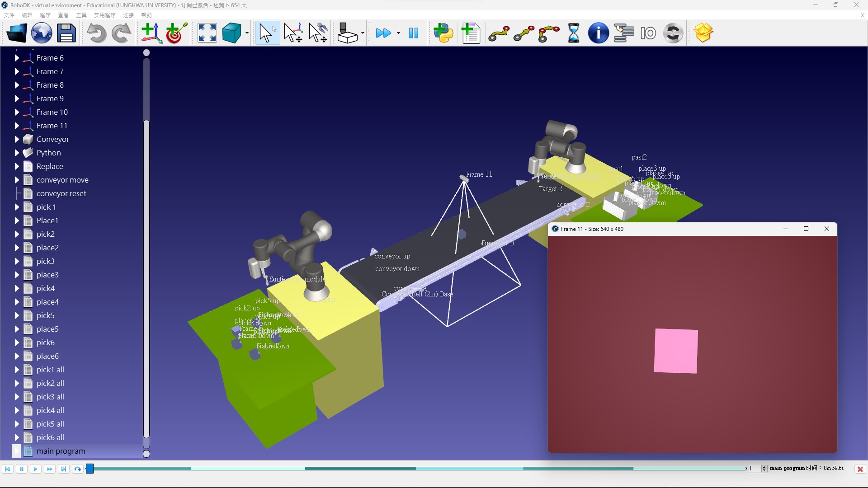Click the hourglass pause instruction icon
The width and height of the screenshot is (868, 488).
[573, 33]
